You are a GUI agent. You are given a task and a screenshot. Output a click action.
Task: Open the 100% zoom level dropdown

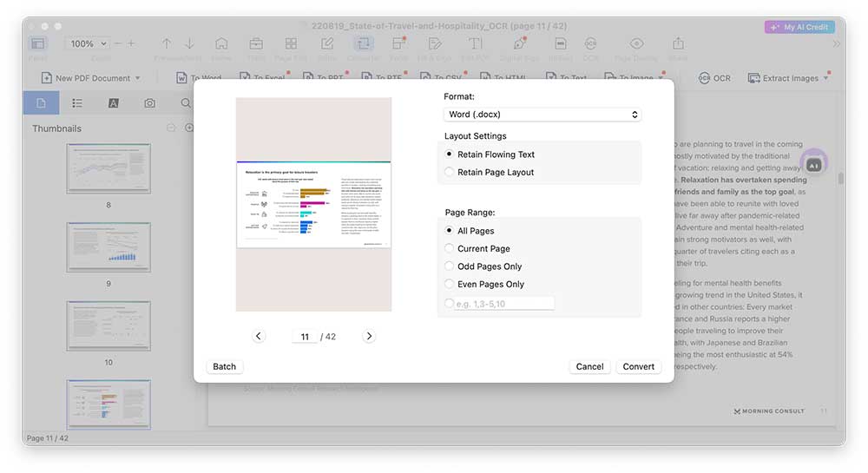(x=89, y=43)
